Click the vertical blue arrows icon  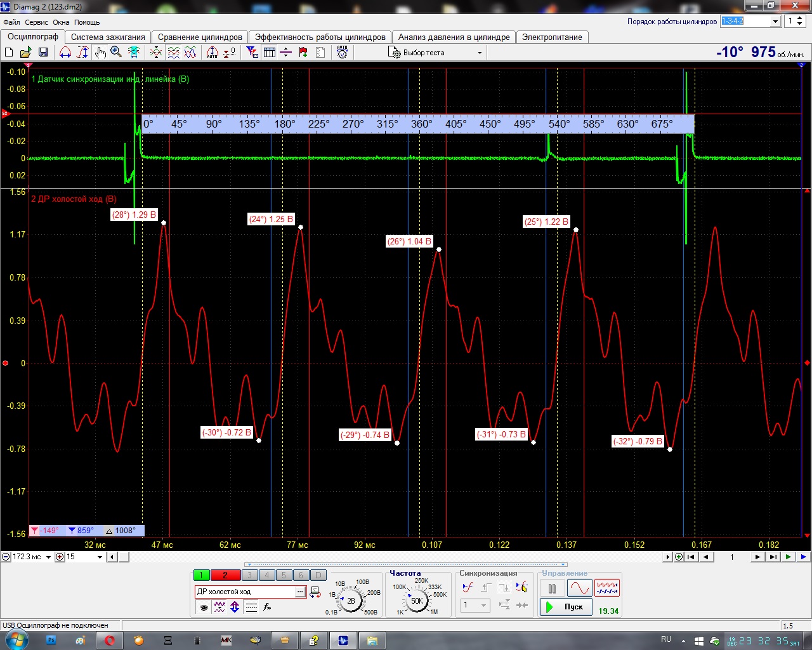[235, 607]
